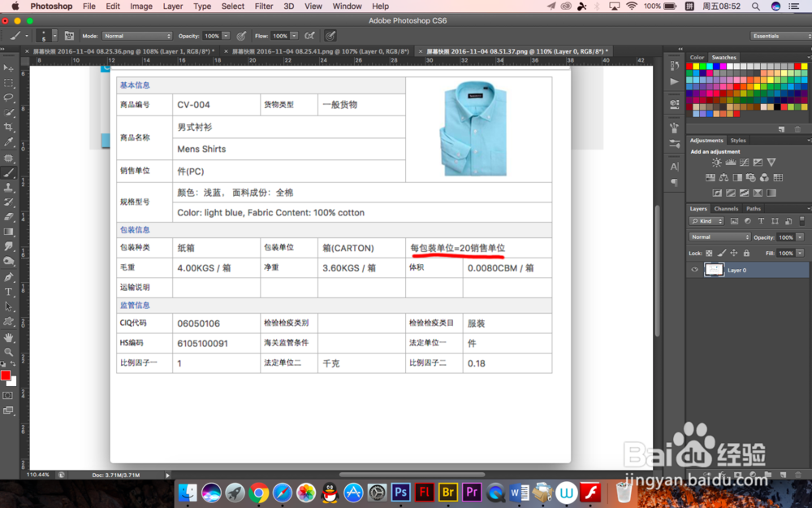Toggle the layer filter switch
Image resolution: width=812 pixels, height=508 pixels.
(801, 221)
